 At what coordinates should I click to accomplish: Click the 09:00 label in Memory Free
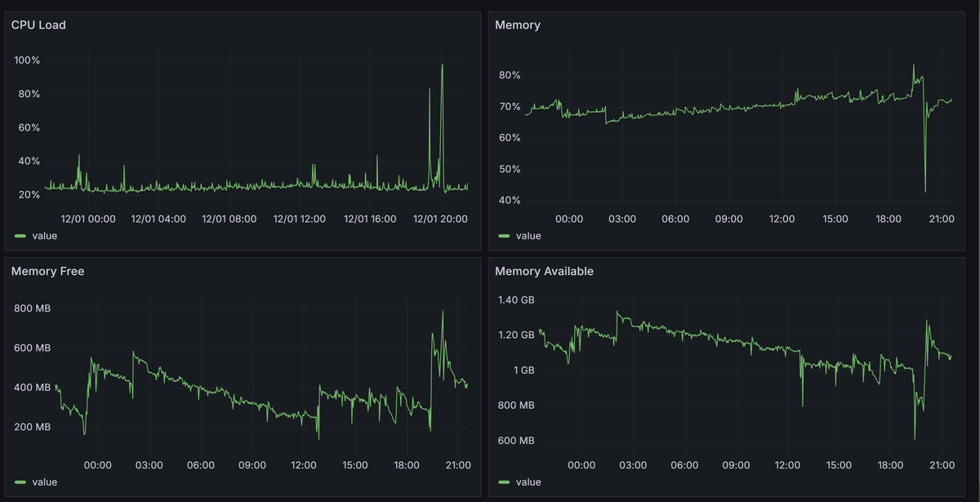(252, 464)
